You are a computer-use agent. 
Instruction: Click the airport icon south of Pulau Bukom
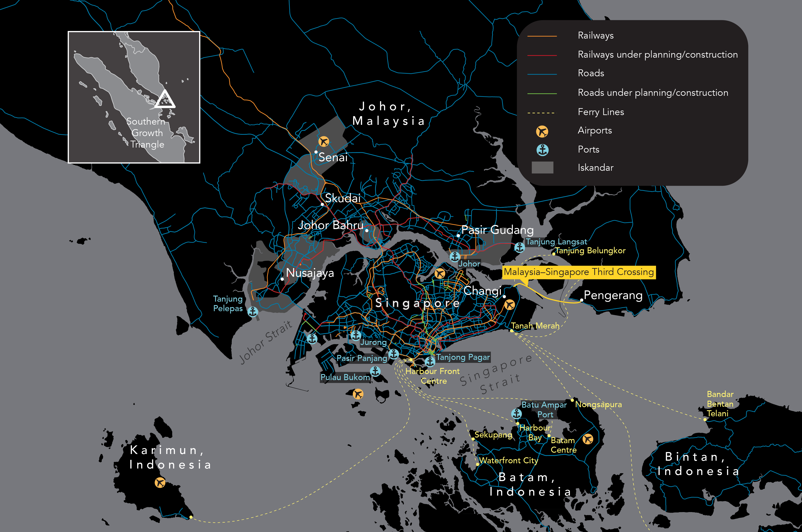coord(358,394)
